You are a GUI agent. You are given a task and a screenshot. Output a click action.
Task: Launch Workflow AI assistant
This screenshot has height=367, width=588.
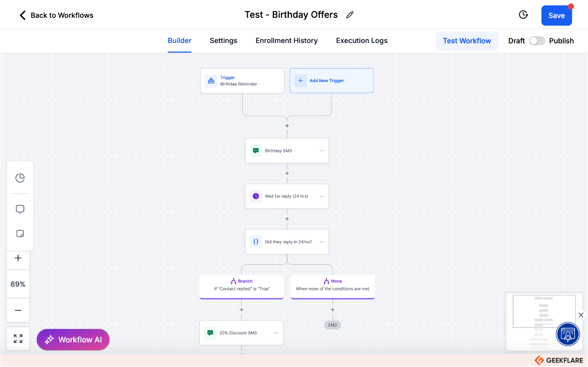[x=73, y=340]
